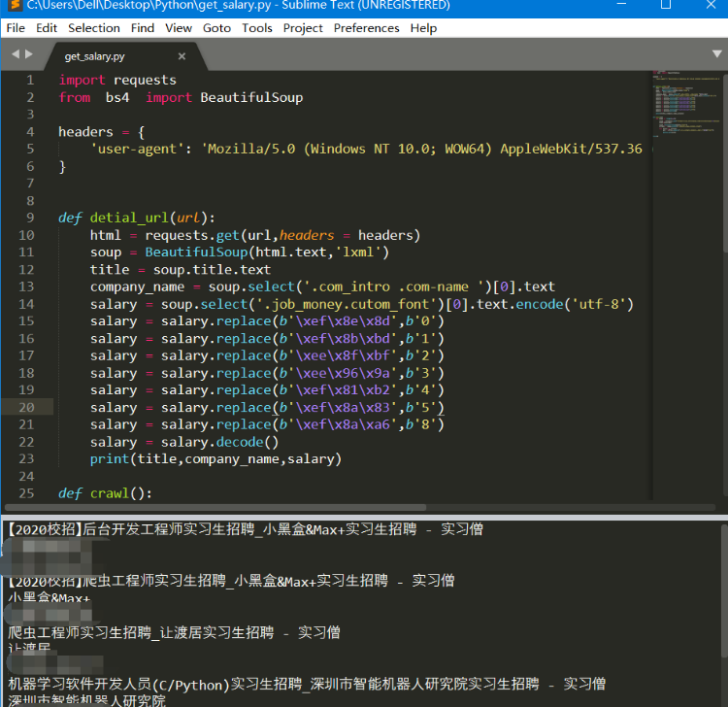Click line number 9 in the gutter
This screenshot has width=728, height=707.
click(30, 218)
